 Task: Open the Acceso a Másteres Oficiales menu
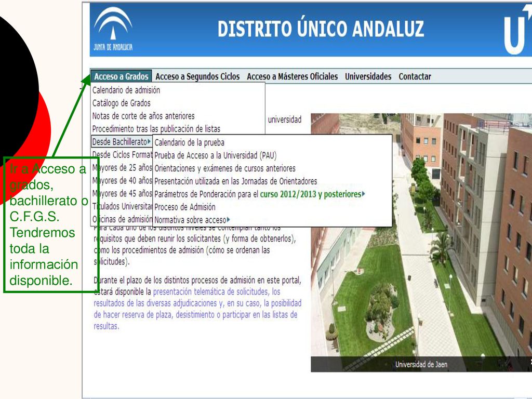coord(292,76)
